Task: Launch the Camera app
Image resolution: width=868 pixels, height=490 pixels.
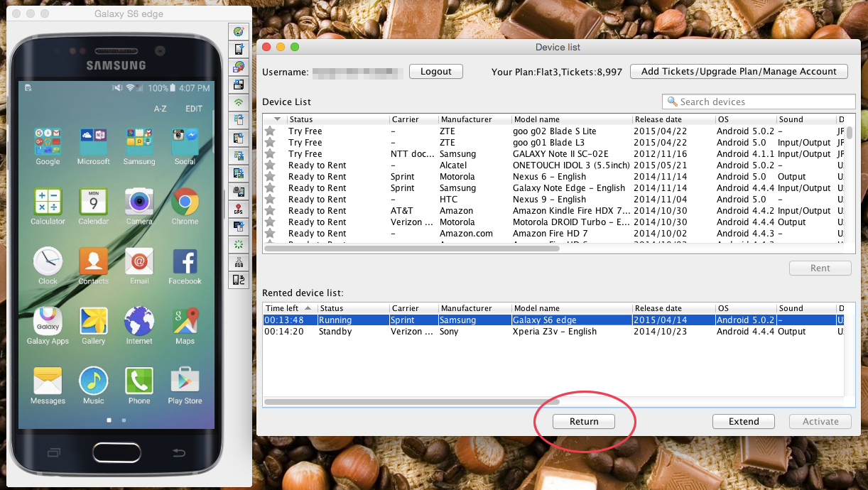Action: coord(139,206)
